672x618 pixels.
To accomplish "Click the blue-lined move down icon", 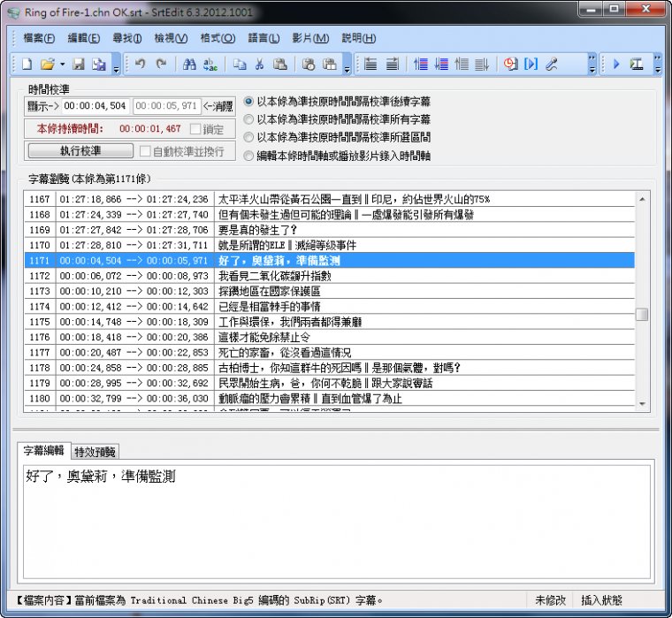I will [x=441, y=65].
